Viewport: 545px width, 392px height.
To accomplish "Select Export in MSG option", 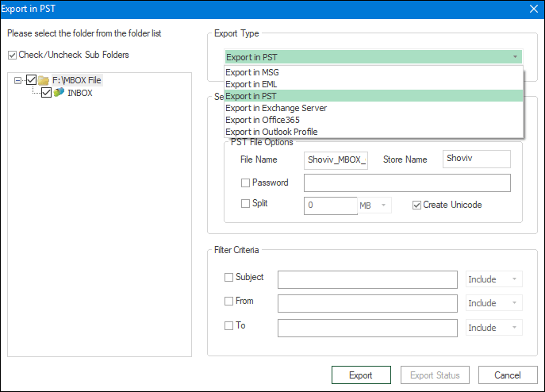I will pyautogui.click(x=374, y=72).
